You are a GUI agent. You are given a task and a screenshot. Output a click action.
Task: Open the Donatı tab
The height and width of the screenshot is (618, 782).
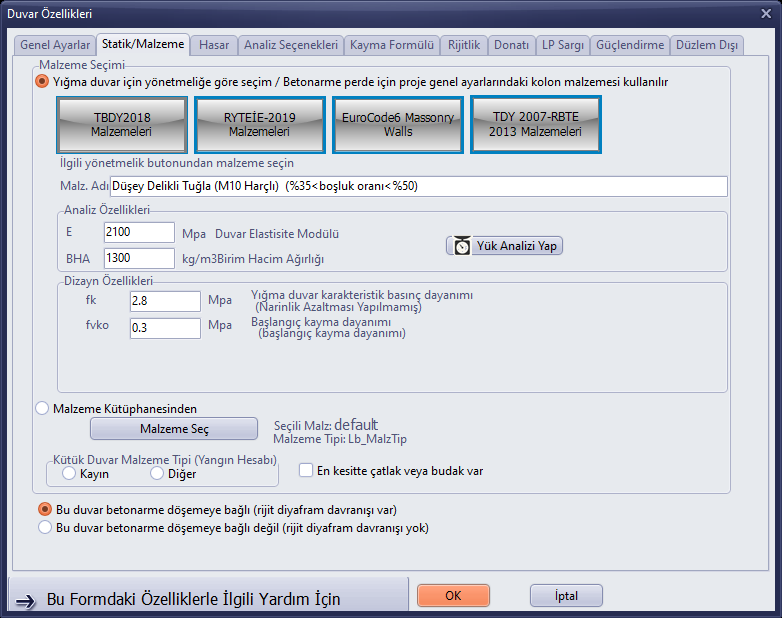(x=511, y=45)
